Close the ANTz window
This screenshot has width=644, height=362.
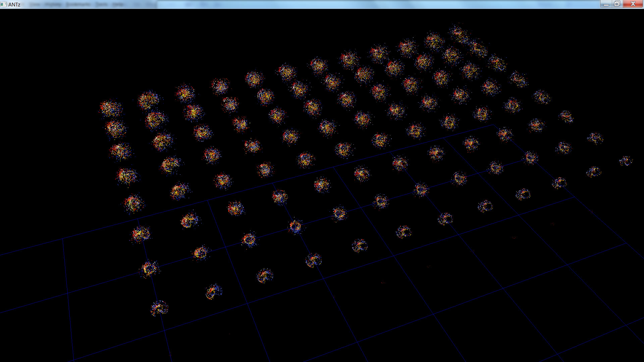(633, 4)
